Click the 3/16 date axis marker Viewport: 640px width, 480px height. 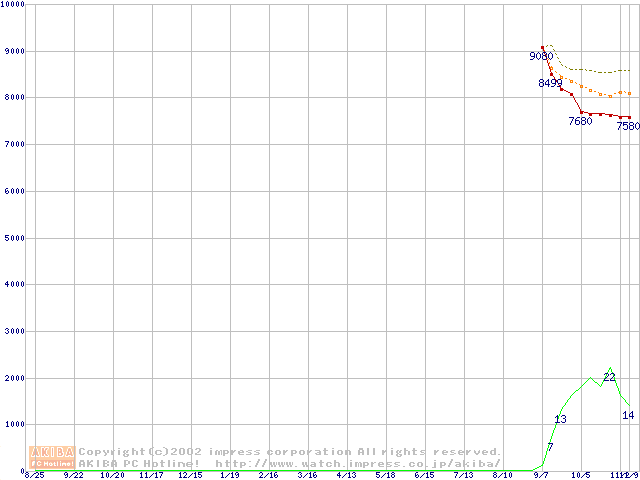tap(307, 476)
